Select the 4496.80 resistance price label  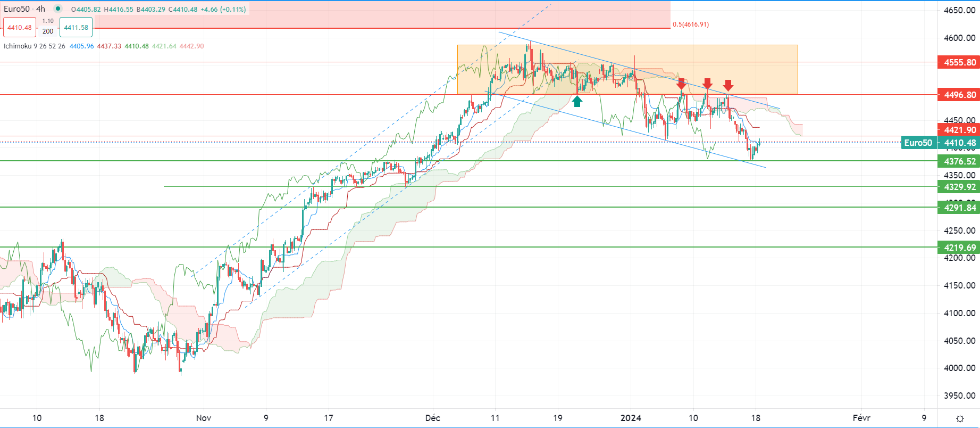point(959,95)
